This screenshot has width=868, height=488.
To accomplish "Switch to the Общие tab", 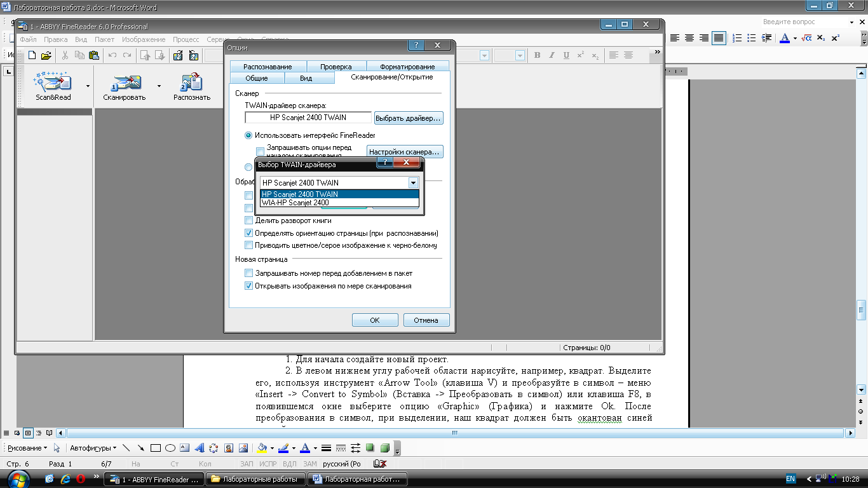I will 256,78.
